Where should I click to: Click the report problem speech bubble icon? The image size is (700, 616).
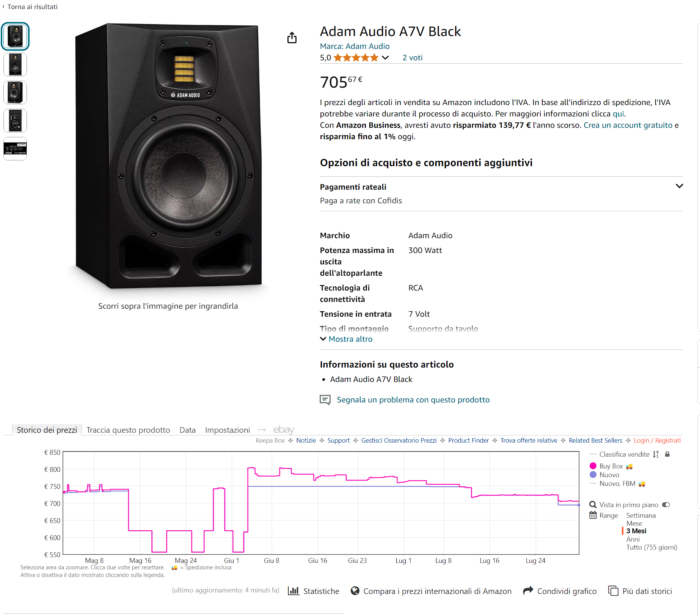pyautogui.click(x=325, y=400)
